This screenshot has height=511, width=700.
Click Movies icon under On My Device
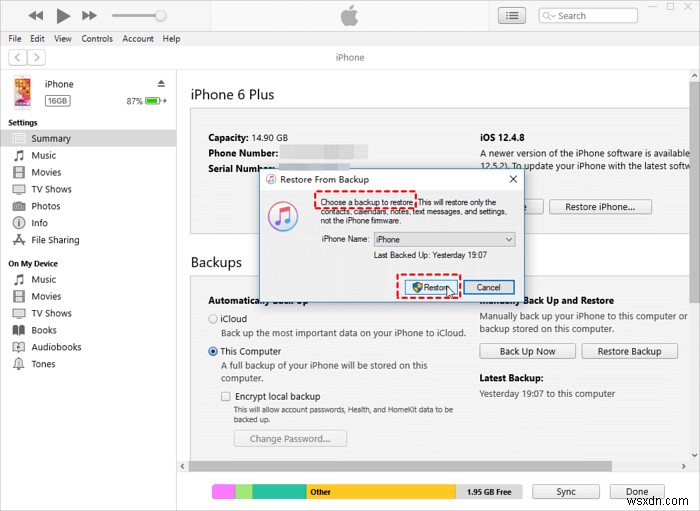tap(19, 296)
